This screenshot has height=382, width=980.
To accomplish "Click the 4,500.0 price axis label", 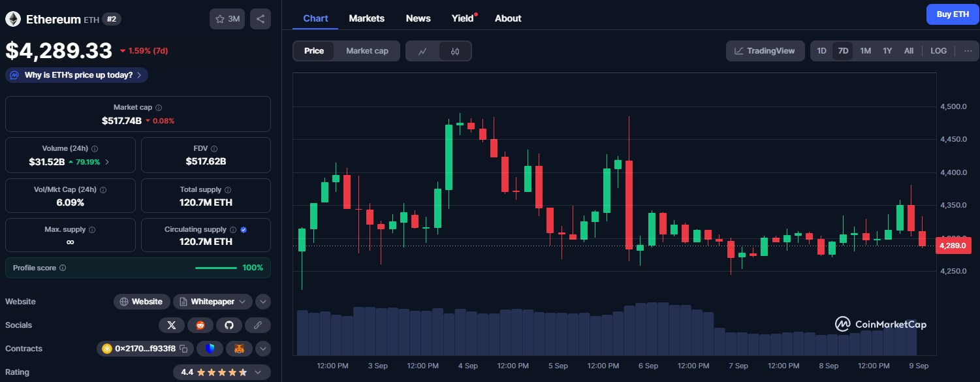I will pyautogui.click(x=953, y=106).
